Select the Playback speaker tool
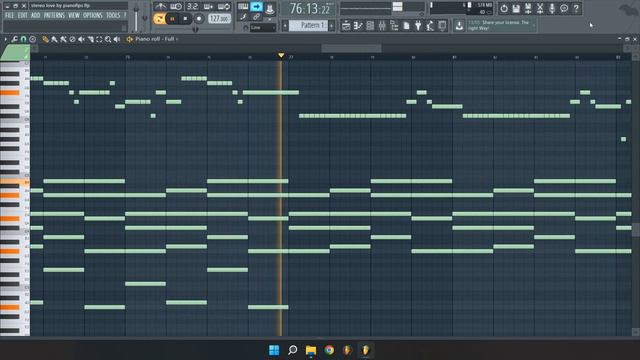The image size is (640, 360). pyautogui.click(x=117, y=39)
